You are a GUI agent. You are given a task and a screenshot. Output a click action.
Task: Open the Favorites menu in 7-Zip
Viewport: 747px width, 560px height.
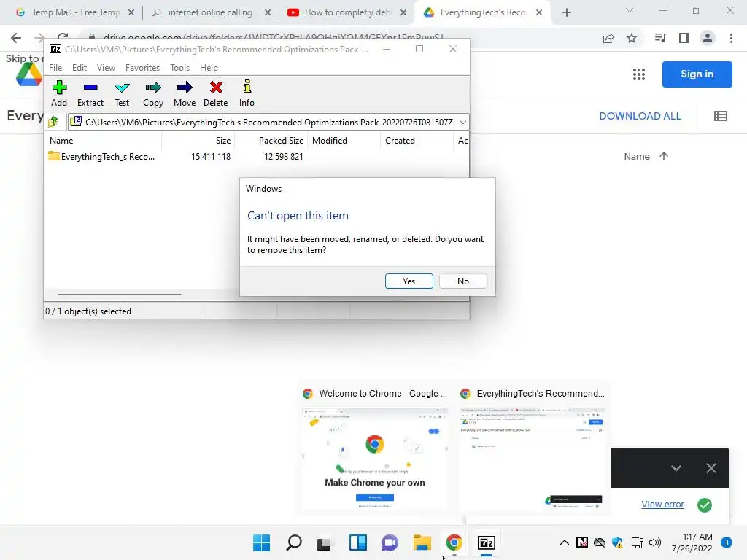[x=142, y=68]
